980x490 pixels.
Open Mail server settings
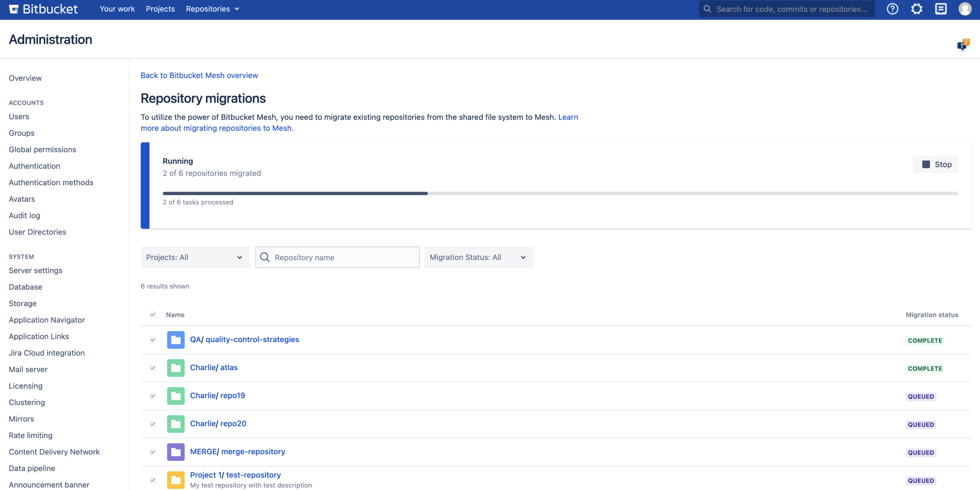tap(28, 370)
